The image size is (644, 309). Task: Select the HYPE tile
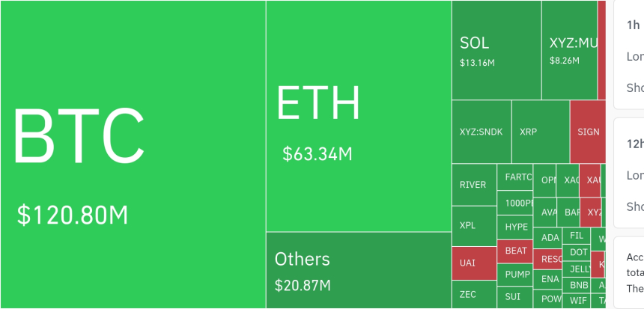(516, 227)
